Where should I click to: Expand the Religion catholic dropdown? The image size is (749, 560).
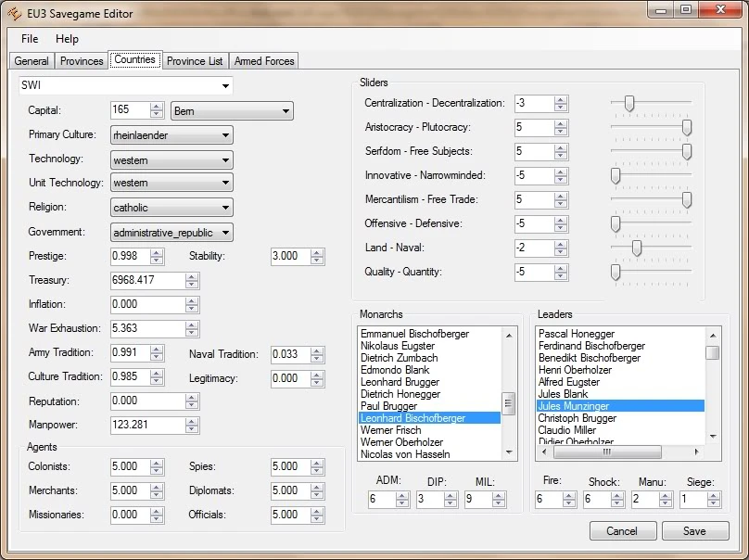(x=225, y=208)
